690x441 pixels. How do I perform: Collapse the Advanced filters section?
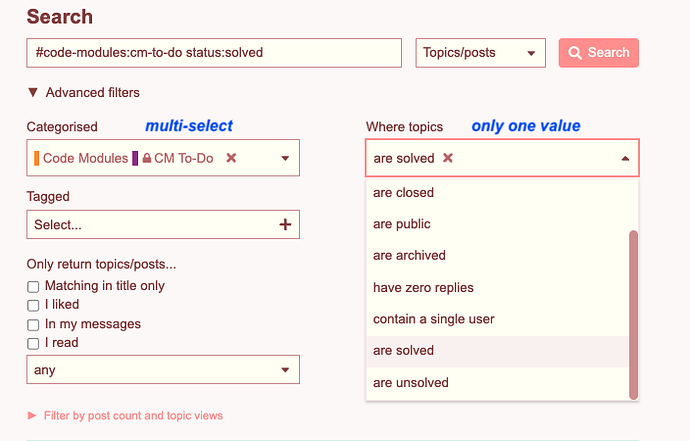click(x=83, y=92)
